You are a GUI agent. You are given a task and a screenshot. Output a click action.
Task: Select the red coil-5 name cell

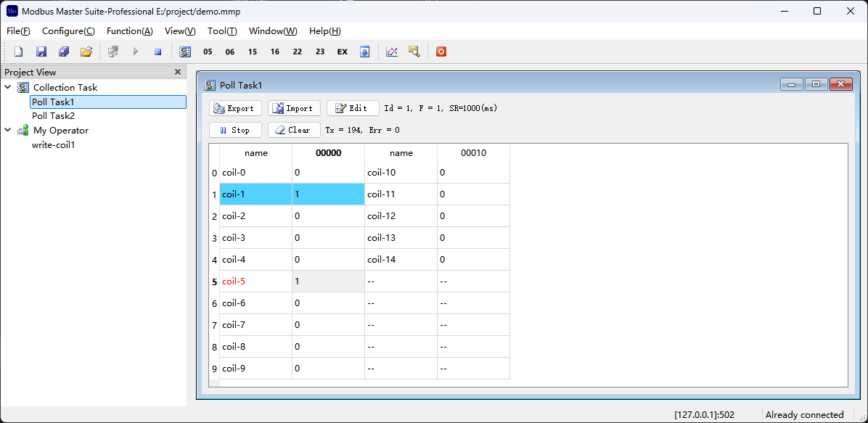(x=255, y=282)
